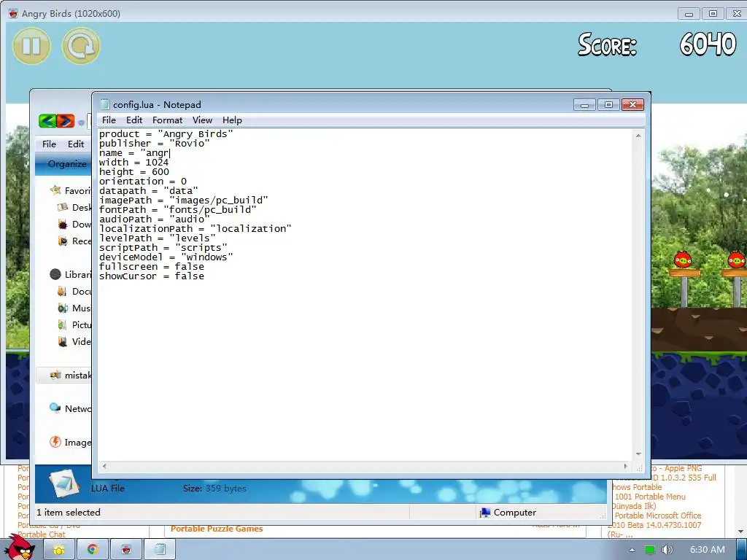Switch to Notepad taskbar button
The height and width of the screenshot is (560, 747).
(x=160, y=550)
